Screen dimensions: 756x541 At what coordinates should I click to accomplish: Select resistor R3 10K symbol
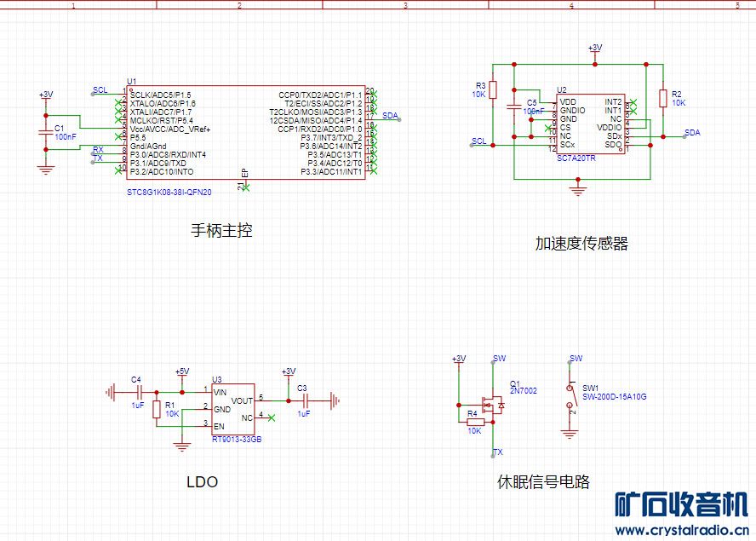click(493, 89)
